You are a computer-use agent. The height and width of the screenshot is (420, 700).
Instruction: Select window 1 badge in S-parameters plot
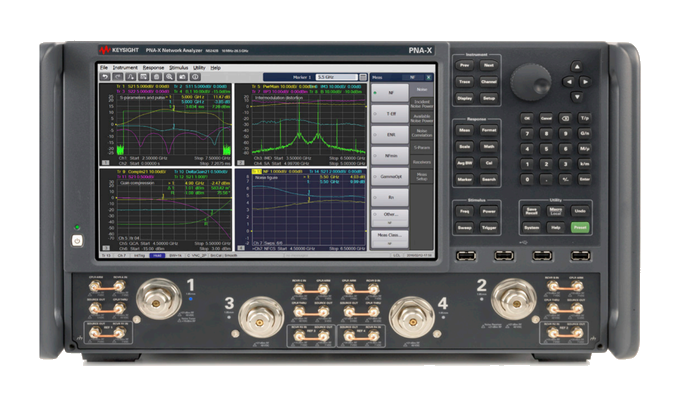(x=105, y=163)
